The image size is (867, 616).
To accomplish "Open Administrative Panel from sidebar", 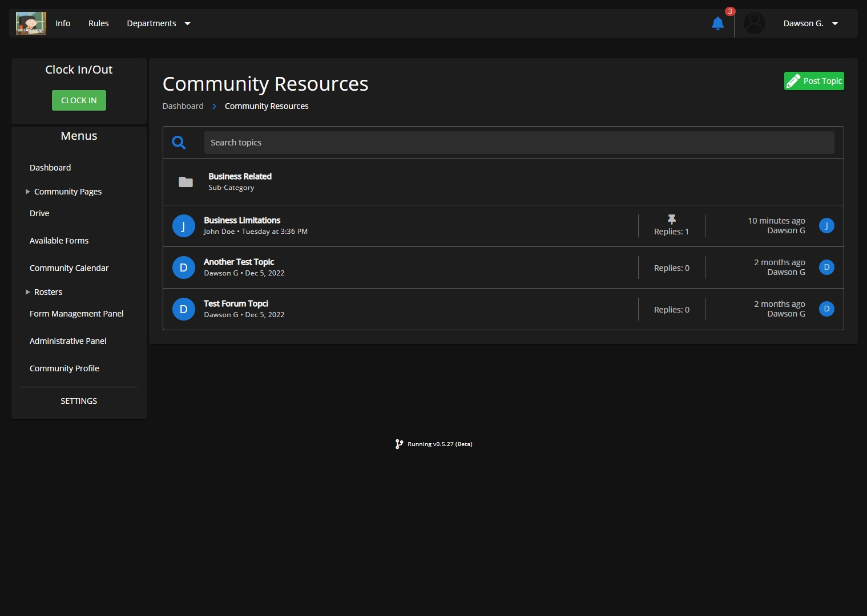I will tap(68, 341).
